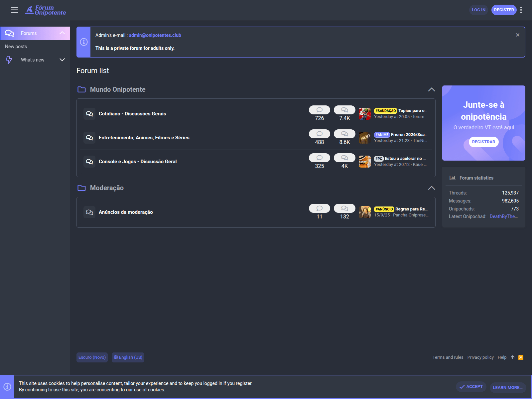Click the Console e Jogos forum icon

pyautogui.click(x=89, y=162)
